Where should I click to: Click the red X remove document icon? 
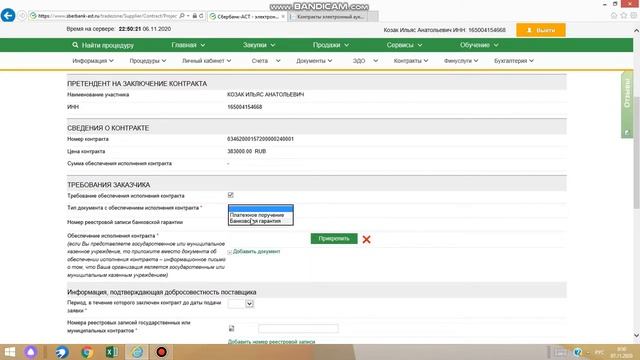pos(367,239)
